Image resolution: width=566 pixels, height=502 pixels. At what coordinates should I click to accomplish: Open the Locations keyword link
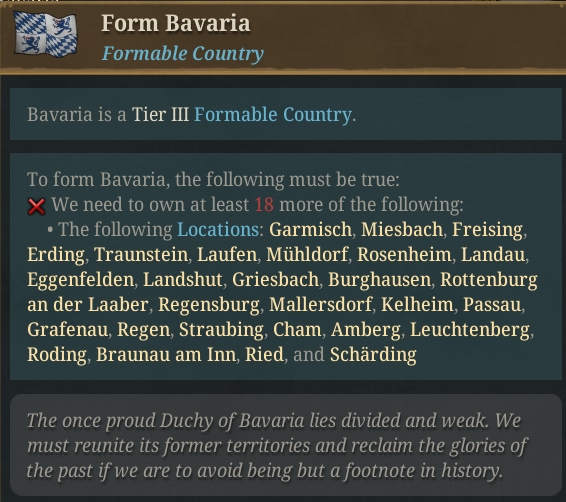(218, 230)
